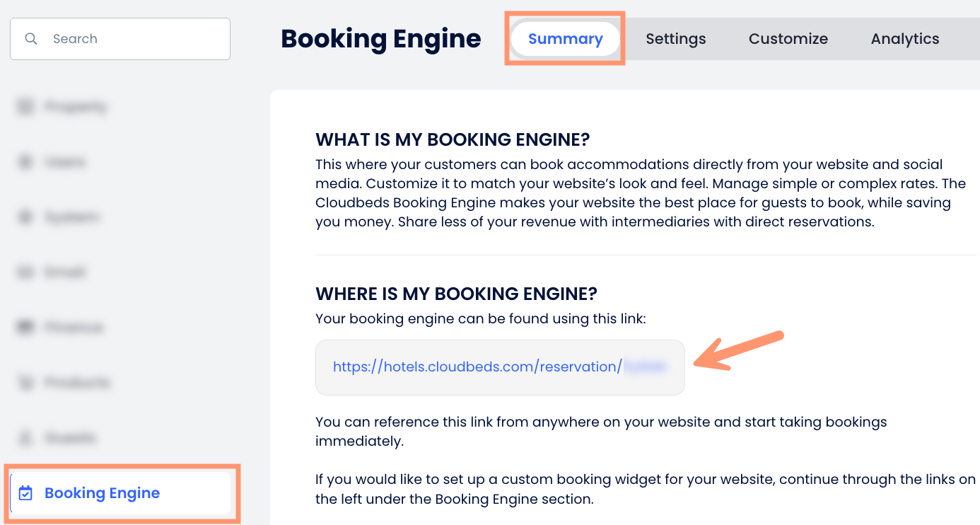This screenshot has height=525, width=980.
Task: Open the blurred Finance menu label
Action: click(x=74, y=328)
